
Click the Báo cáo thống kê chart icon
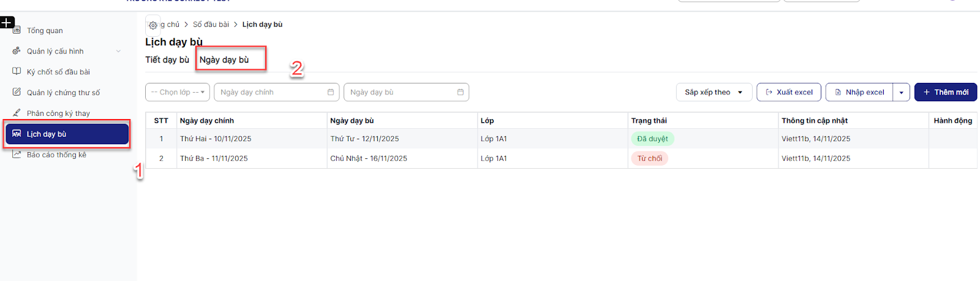click(17, 155)
